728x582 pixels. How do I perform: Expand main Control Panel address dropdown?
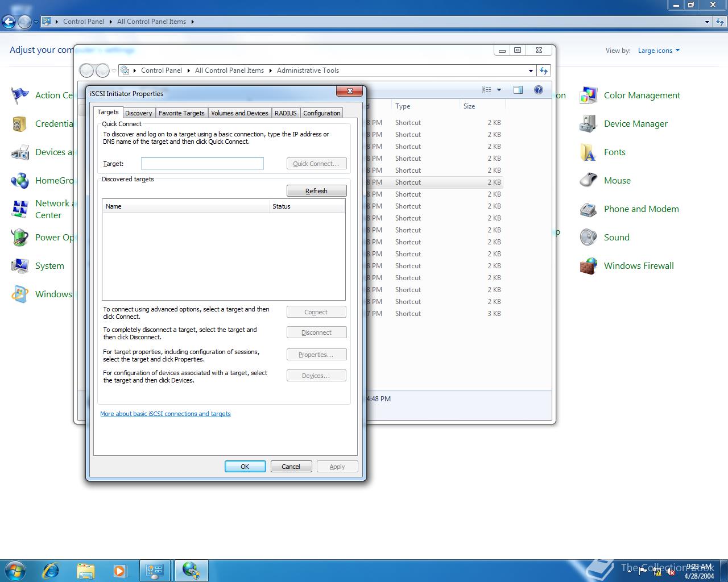click(707, 22)
